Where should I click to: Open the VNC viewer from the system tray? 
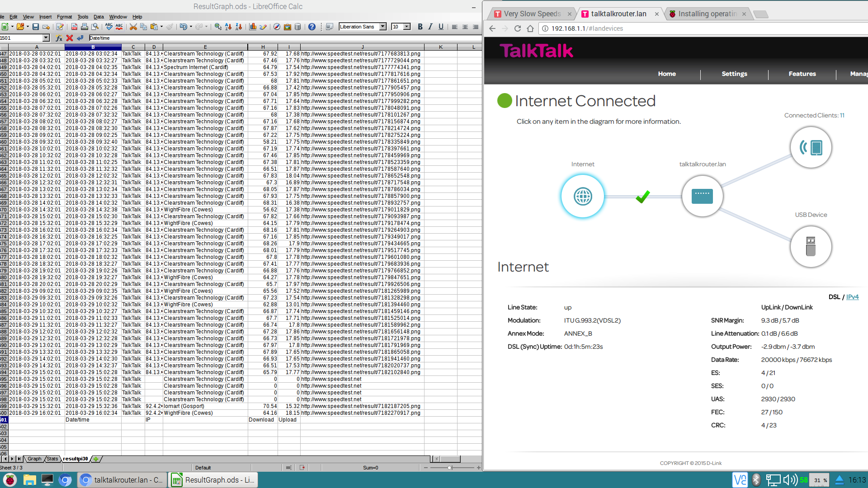pos(740,480)
